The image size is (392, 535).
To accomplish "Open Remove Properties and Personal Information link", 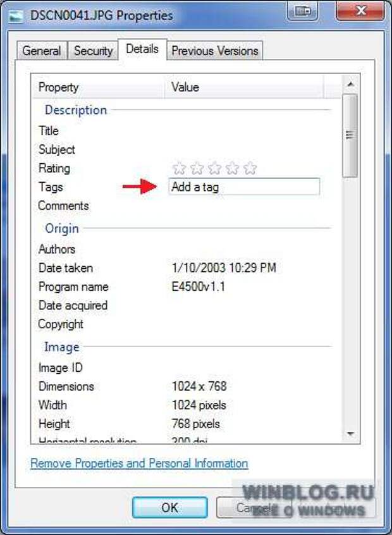I will click(139, 464).
